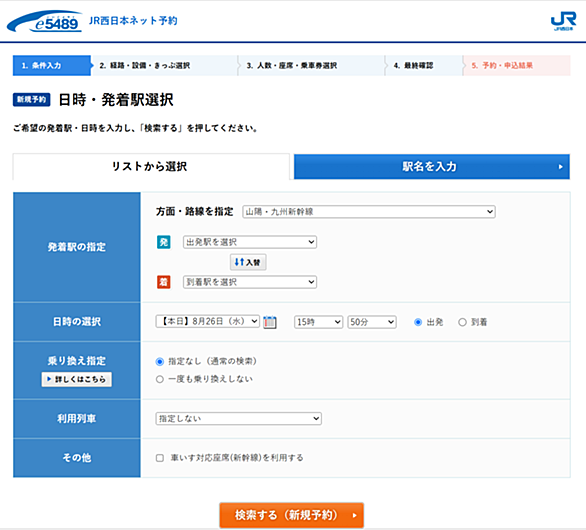This screenshot has width=586, height=530.
Task: Click 検索する（新規予約） button
Action: coord(292,515)
